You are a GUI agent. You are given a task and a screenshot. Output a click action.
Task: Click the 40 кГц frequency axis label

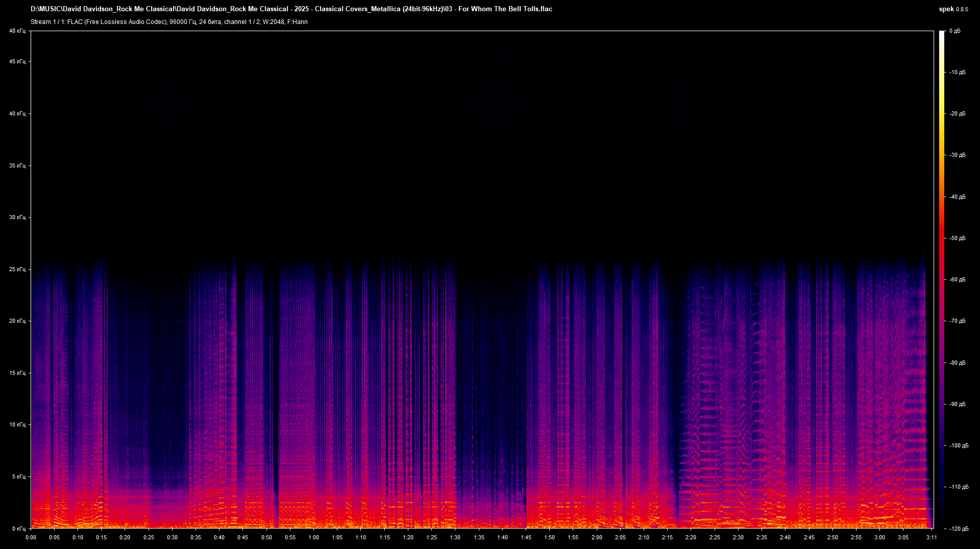17,113
